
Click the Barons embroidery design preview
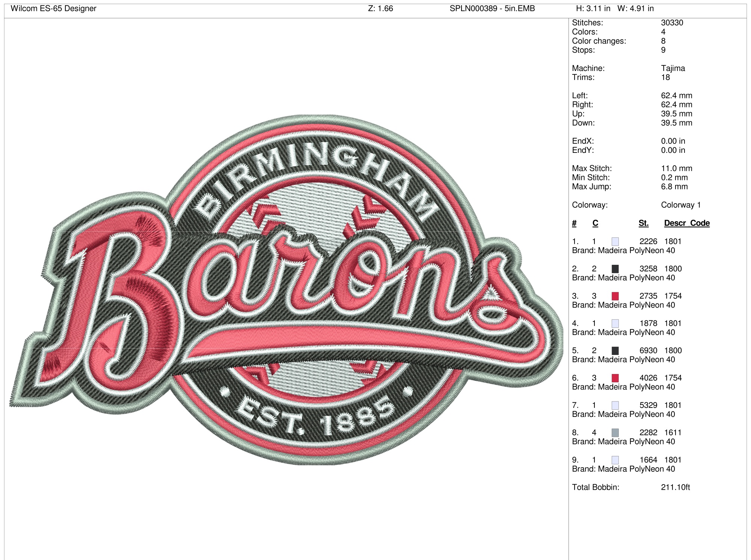point(286,290)
